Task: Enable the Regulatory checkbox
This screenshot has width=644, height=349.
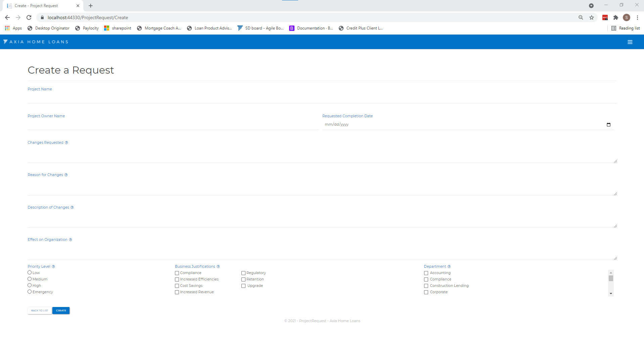Action: tap(243, 273)
